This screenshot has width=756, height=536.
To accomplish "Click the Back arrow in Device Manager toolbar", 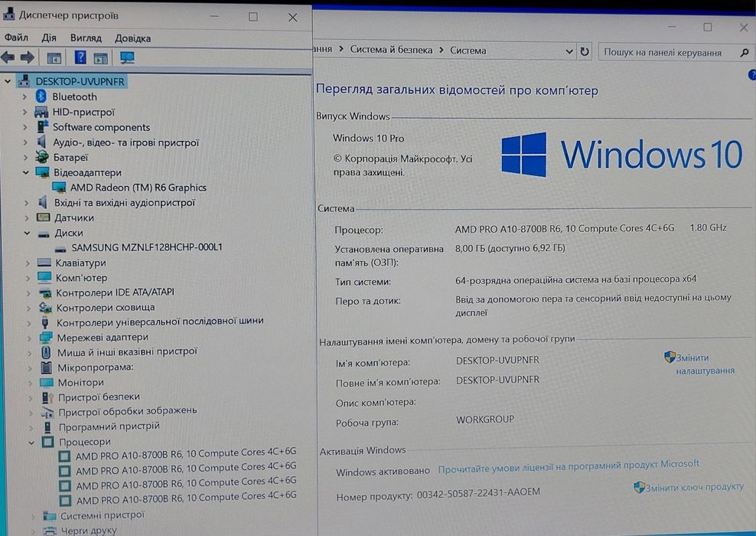I will pyautogui.click(x=8, y=58).
